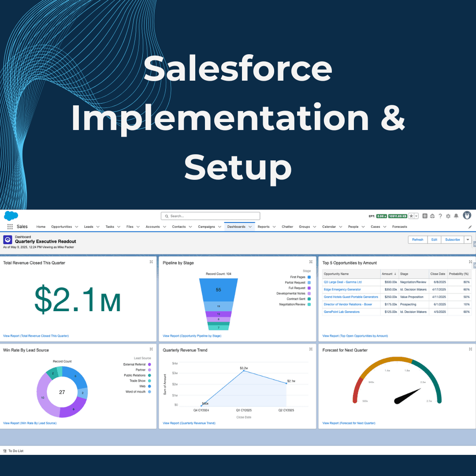Open the Amount column sort dropdown
Viewport: 476px width, 476px height.
(x=395, y=274)
